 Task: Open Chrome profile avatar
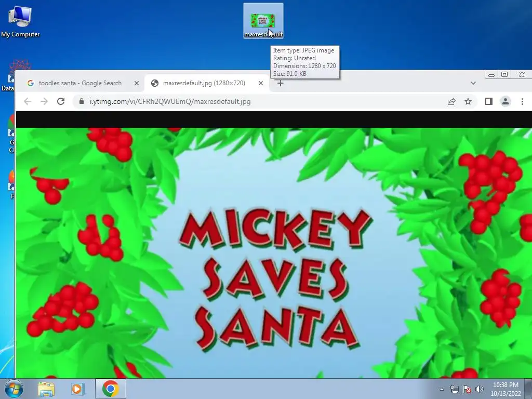tap(505, 101)
